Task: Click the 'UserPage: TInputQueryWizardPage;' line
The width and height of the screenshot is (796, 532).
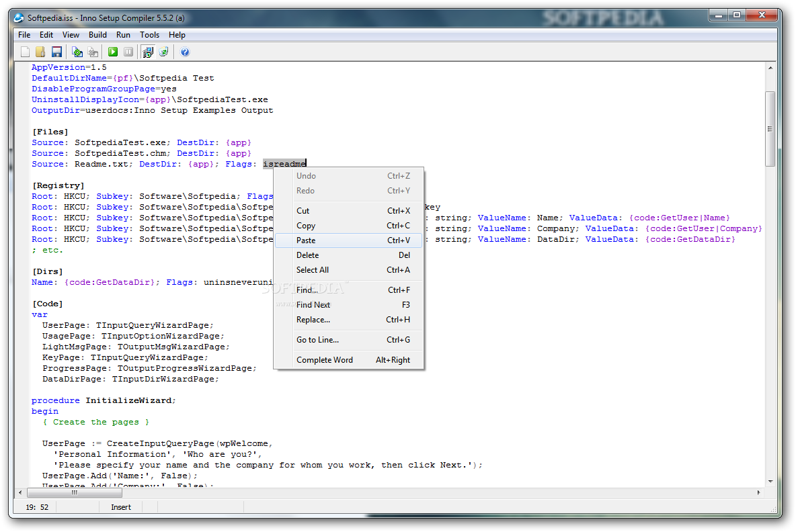Action: point(128,325)
